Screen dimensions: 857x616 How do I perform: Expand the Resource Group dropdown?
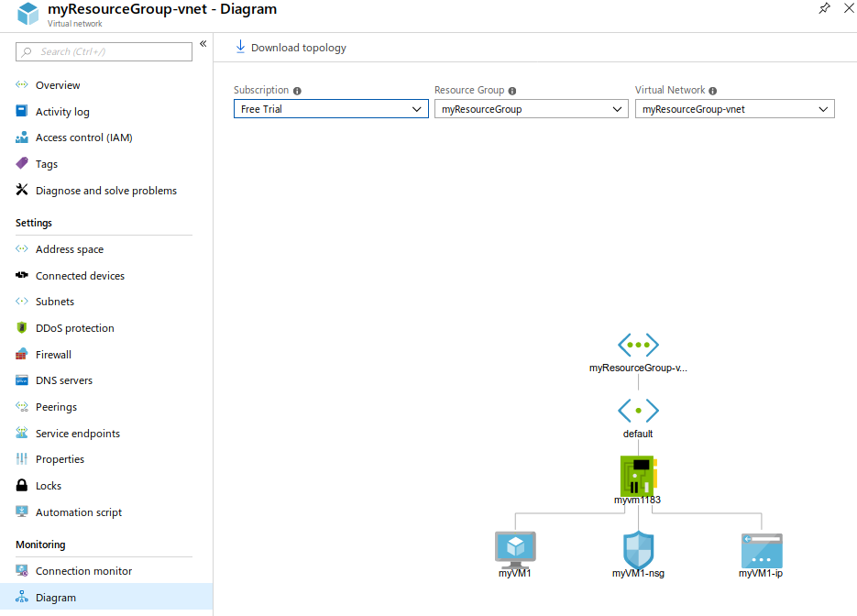(531, 108)
